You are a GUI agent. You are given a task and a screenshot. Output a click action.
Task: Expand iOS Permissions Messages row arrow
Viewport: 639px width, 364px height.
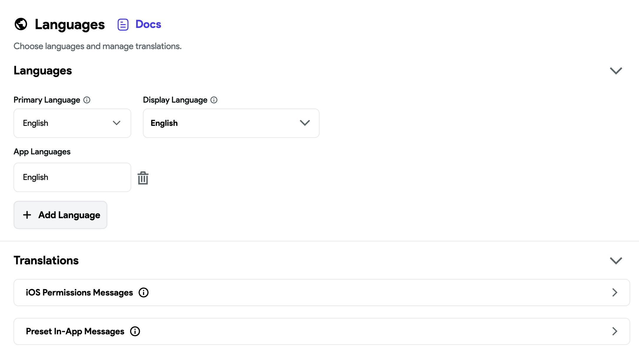click(615, 293)
